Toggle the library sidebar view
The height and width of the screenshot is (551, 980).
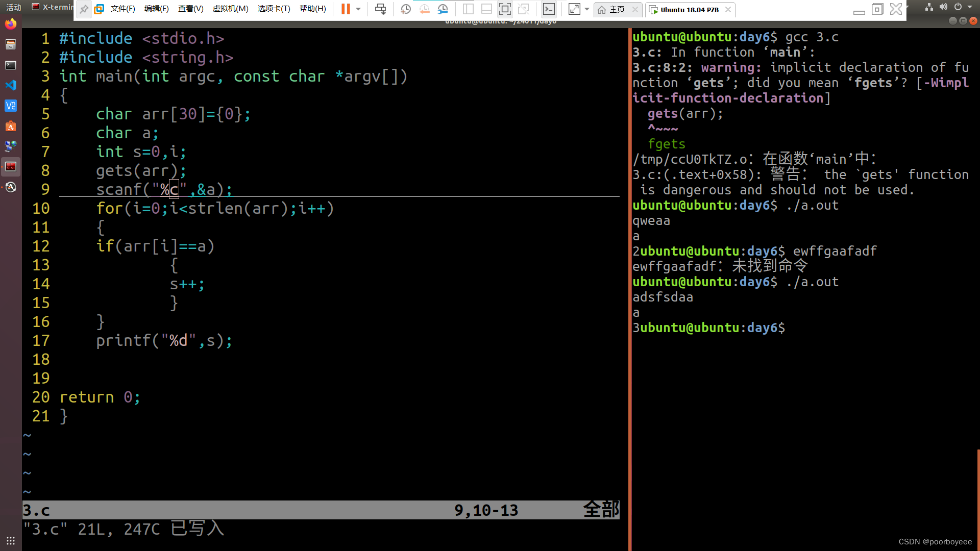(x=468, y=9)
